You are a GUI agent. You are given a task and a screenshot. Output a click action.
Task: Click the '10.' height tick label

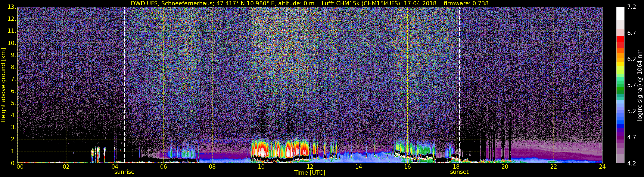pos(12,43)
